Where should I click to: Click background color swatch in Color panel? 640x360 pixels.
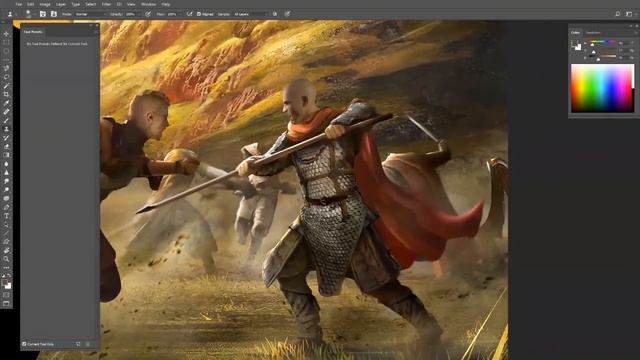[578, 47]
